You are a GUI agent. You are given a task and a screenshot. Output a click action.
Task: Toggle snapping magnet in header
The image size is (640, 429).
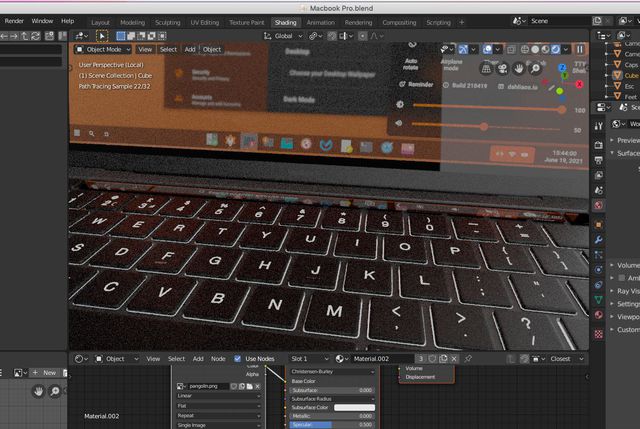332,36
